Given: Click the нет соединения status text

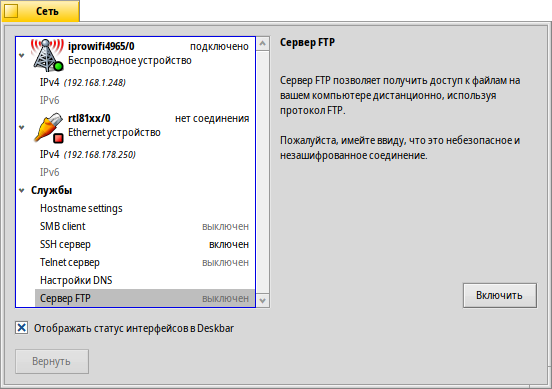Looking at the screenshot, I should click(212, 119).
